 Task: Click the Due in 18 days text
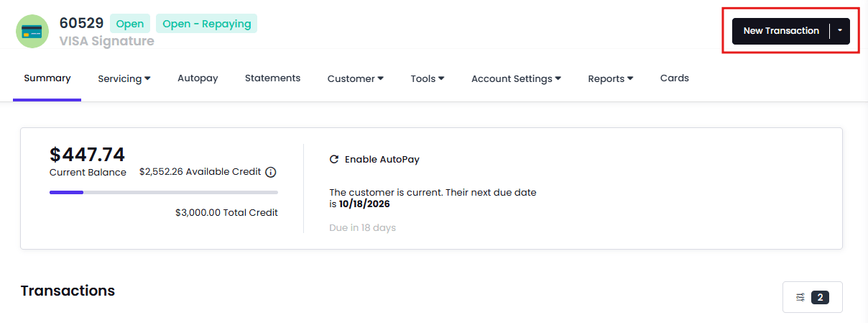pyautogui.click(x=363, y=228)
